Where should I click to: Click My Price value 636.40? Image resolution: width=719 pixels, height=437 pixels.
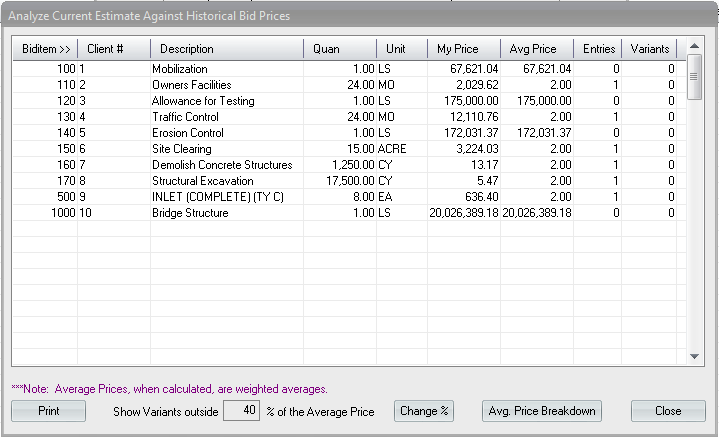[x=481, y=197]
